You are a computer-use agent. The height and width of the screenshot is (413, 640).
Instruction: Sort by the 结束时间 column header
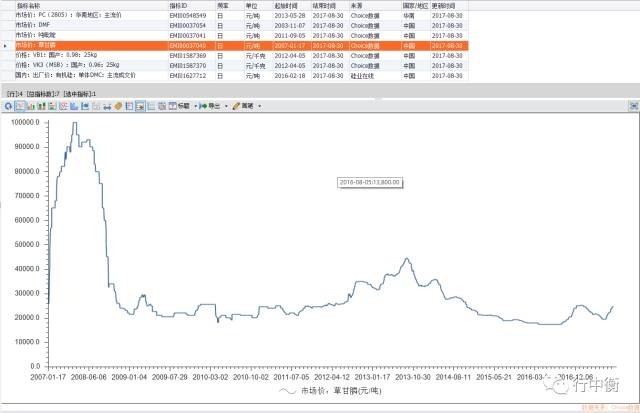point(330,6)
